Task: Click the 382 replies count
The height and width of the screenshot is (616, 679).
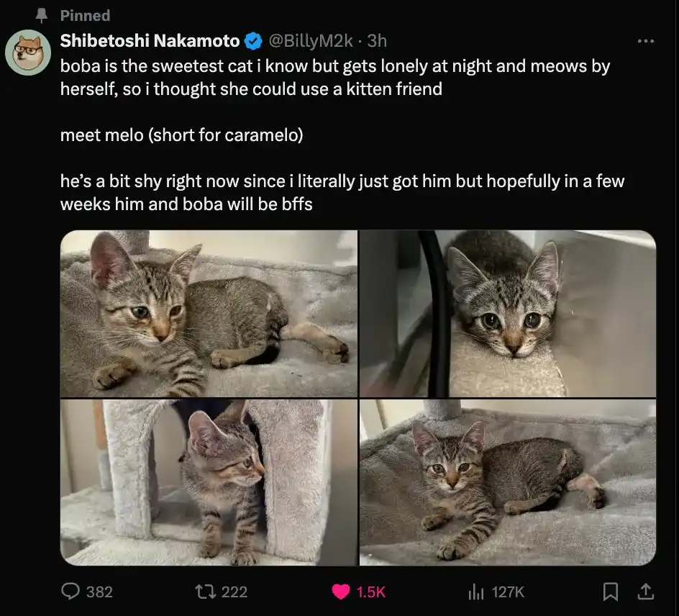Action: [99, 592]
